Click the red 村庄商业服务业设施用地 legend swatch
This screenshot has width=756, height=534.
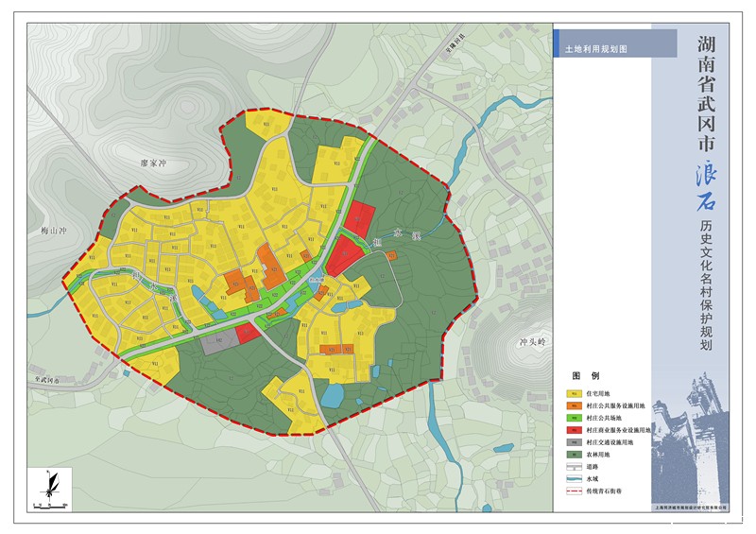pos(573,430)
